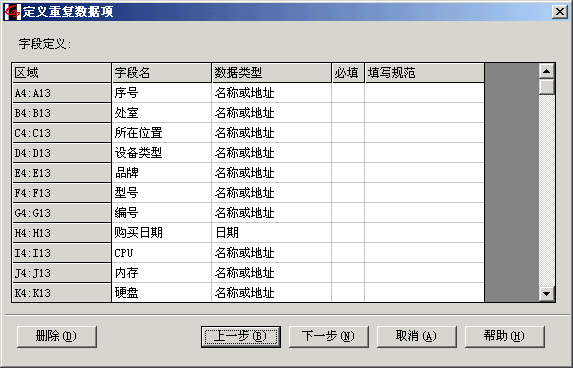Select the 填写规范 column header

425,73
